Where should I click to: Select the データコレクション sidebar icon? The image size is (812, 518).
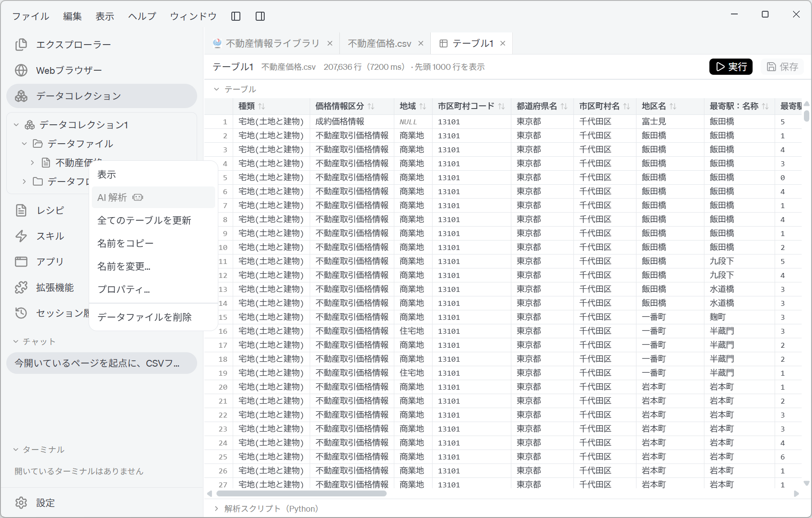21,96
